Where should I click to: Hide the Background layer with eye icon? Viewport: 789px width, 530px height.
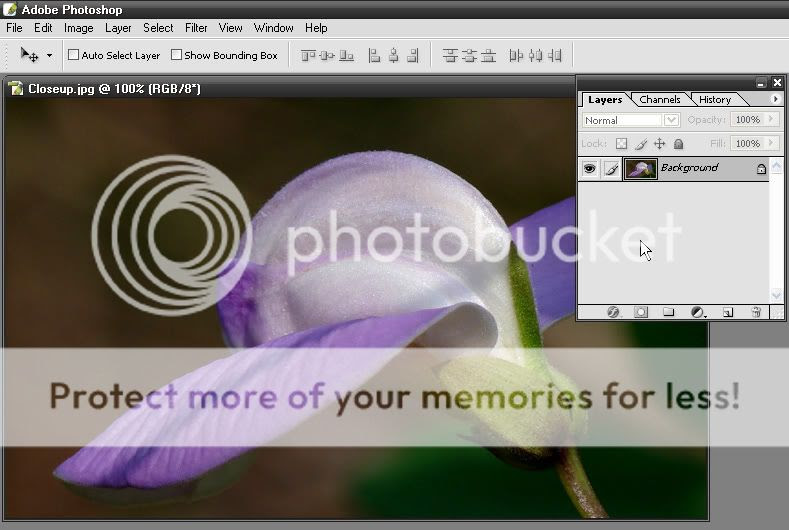[589, 169]
